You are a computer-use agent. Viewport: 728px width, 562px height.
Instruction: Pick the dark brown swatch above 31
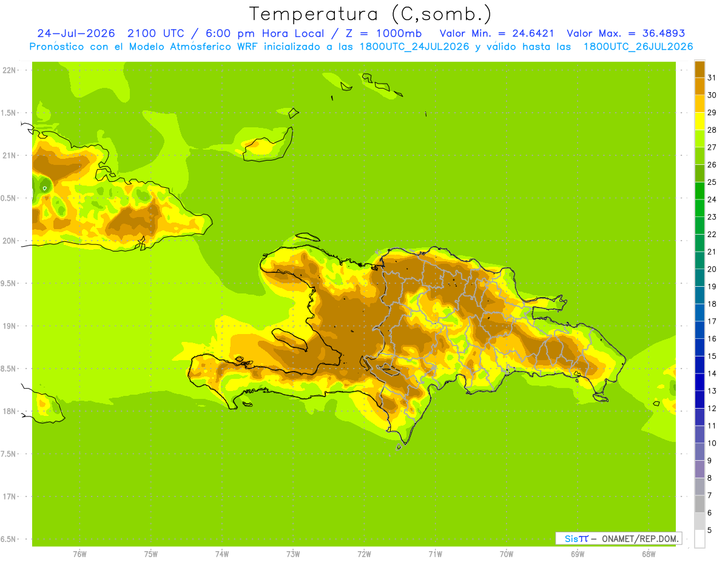(699, 69)
